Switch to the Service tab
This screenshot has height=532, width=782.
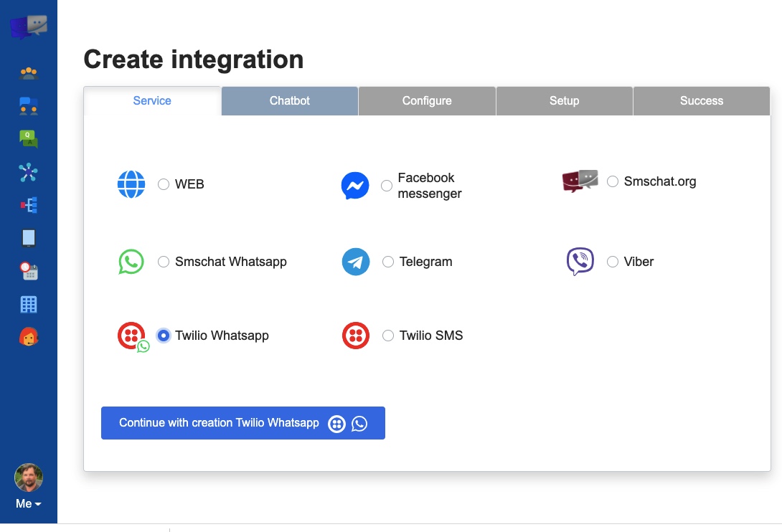point(152,100)
